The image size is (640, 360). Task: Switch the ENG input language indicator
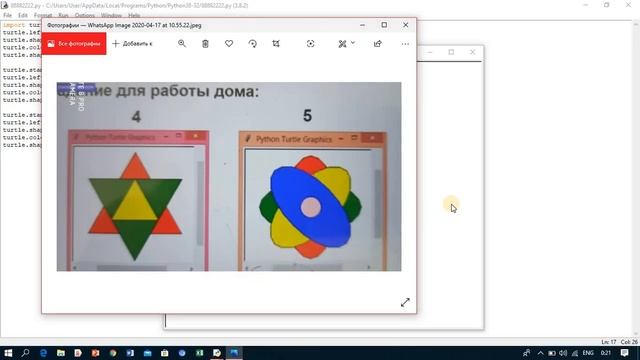tap(588, 353)
